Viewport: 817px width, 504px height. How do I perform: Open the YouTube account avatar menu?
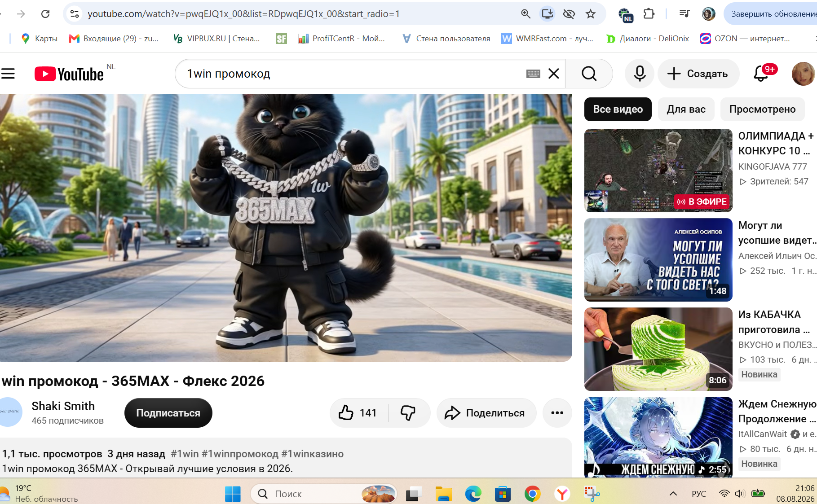(x=803, y=74)
